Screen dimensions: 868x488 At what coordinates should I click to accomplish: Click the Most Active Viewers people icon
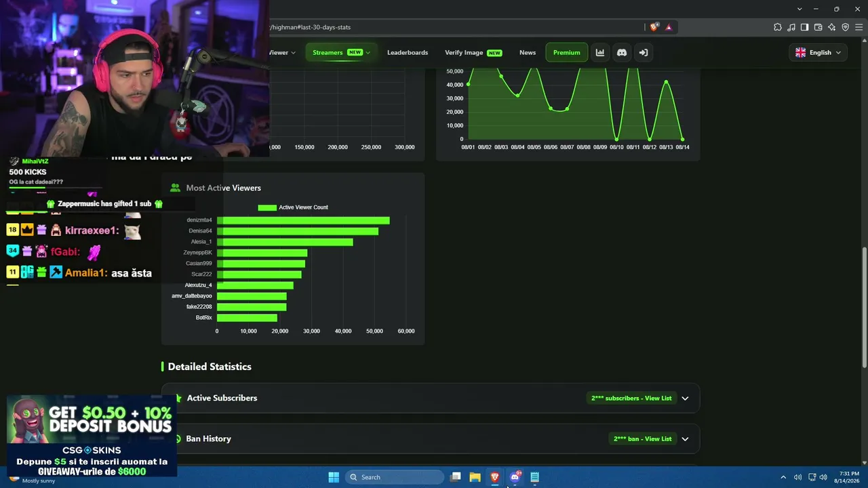pos(176,188)
